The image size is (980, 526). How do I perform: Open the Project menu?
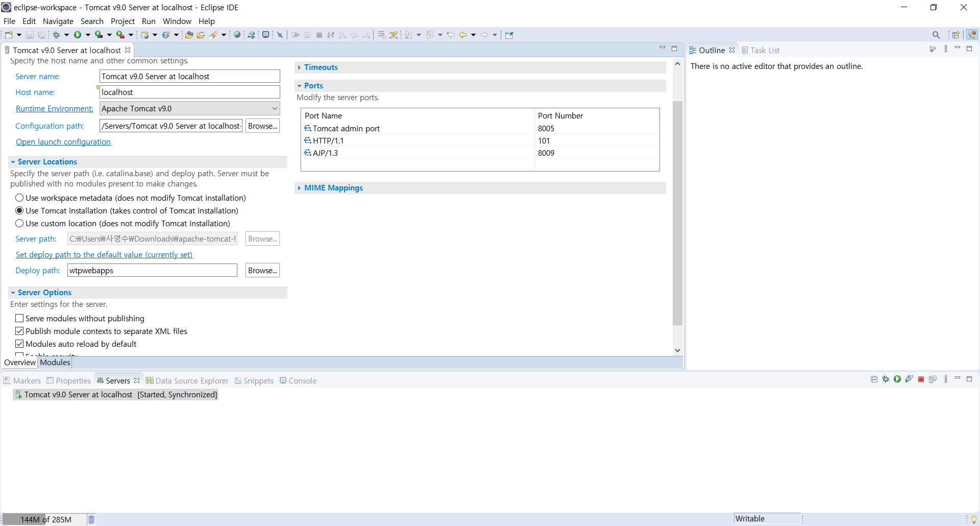[x=122, y=21]
